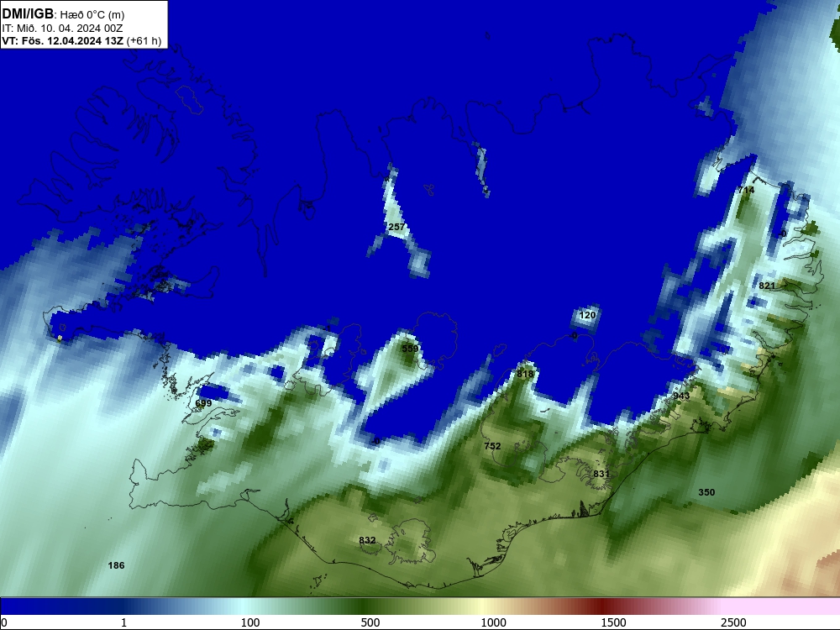Click the 100 tick on color legend
The width and height of the screenshot is (840, 630).
250,622
